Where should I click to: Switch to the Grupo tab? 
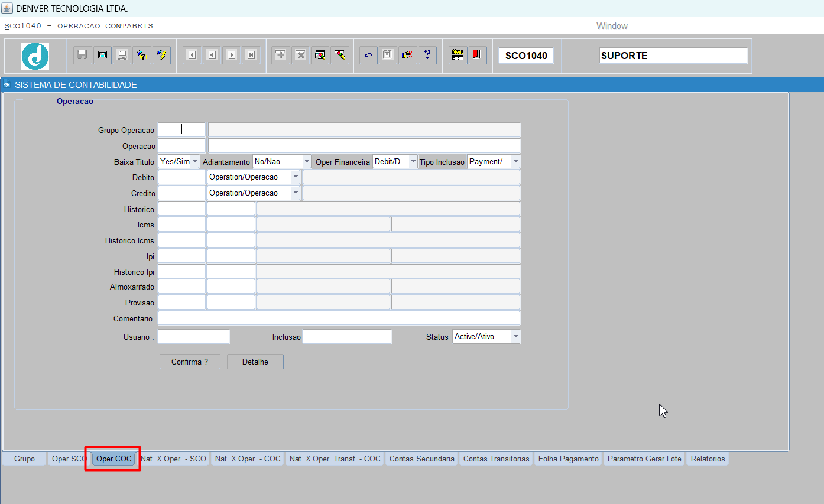[24, 459]
